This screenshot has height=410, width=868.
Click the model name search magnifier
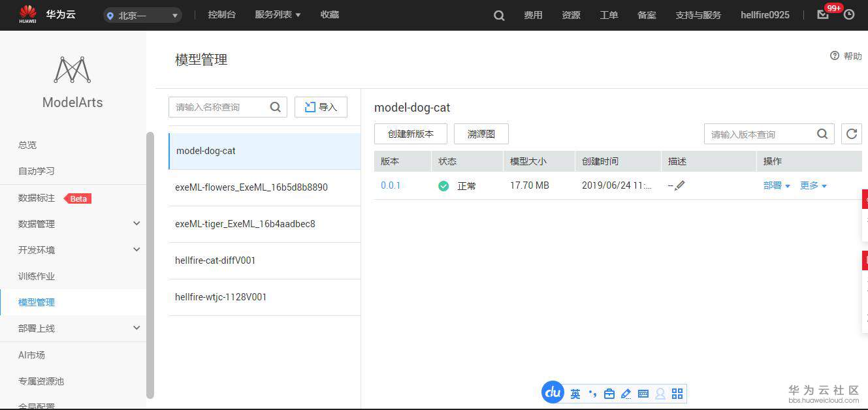[x=276, y=106]
